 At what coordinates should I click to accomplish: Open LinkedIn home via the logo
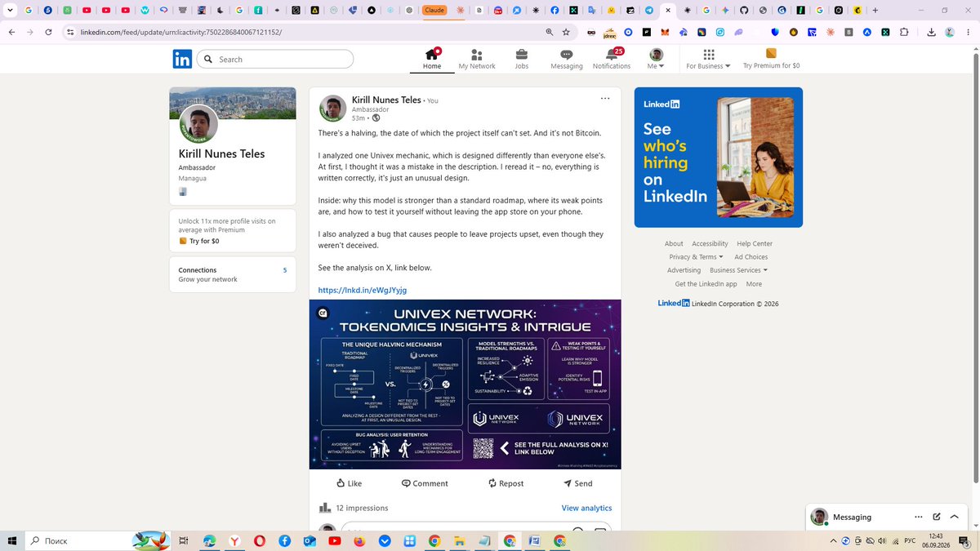pos(182,59)
